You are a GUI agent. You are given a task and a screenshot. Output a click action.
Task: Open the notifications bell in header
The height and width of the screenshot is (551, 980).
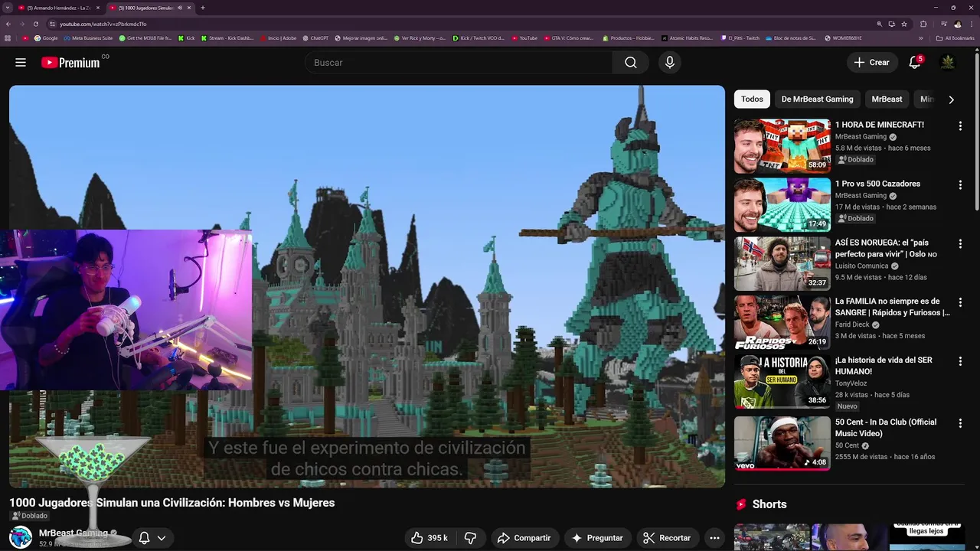[x=915, y=62]
